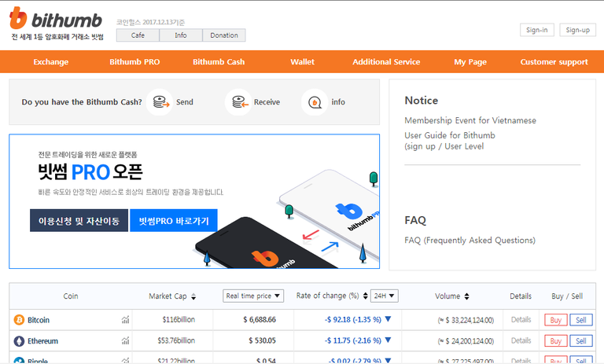Click Sell button in Ethereum row
This screenshot has width=604, height=364.
coord(581,341)
